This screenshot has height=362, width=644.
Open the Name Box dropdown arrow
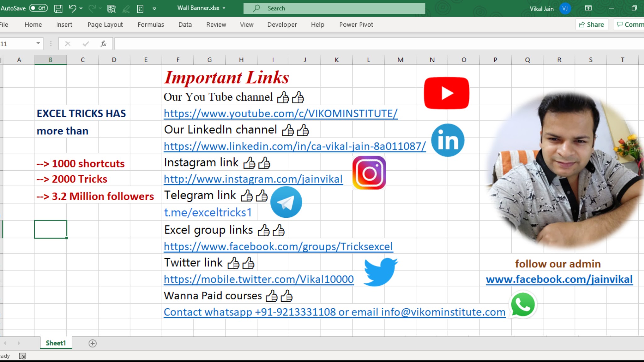(x=38, y=43)
